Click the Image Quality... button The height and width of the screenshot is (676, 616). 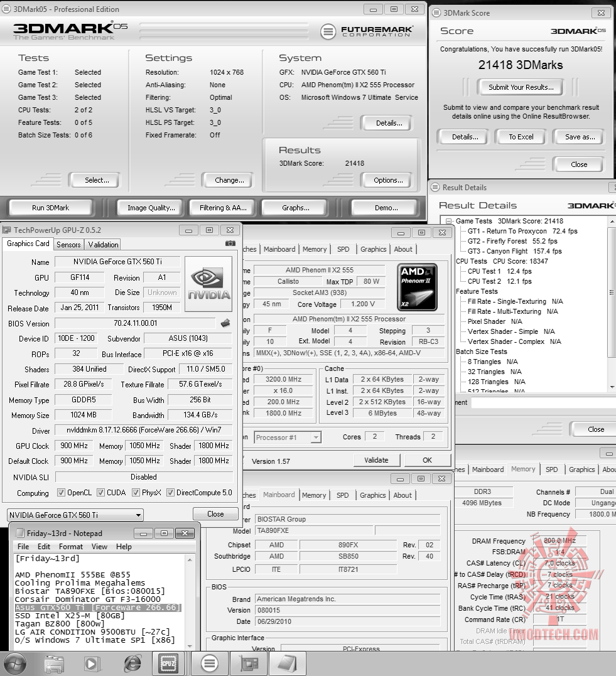click(151, 208)
